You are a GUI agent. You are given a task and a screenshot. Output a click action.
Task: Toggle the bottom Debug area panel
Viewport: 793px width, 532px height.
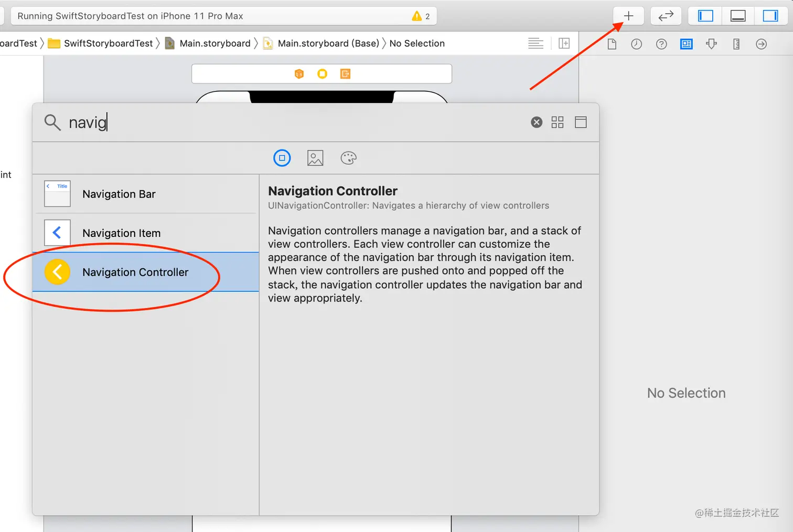pyautogui.click(x=738, y=16)
